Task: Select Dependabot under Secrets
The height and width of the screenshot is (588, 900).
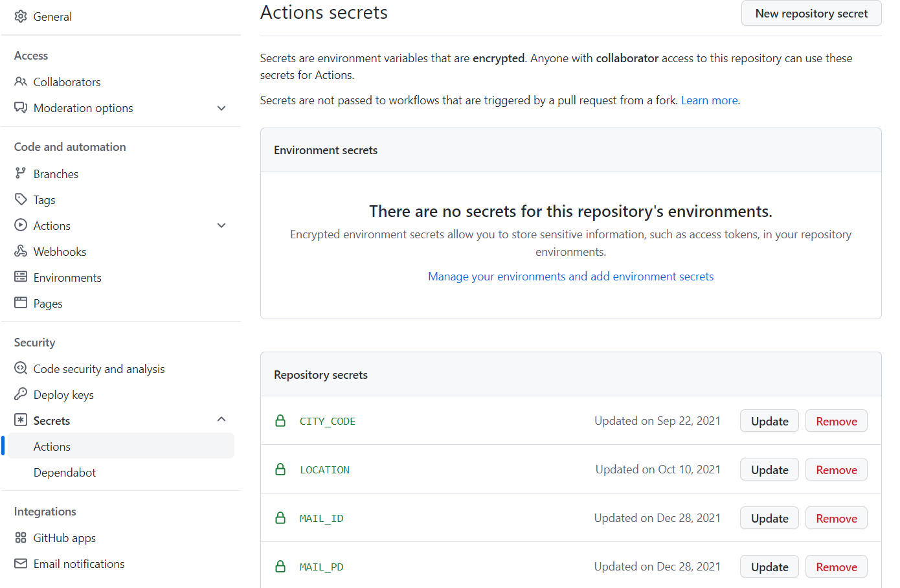Action: click(x=65, y=473)
